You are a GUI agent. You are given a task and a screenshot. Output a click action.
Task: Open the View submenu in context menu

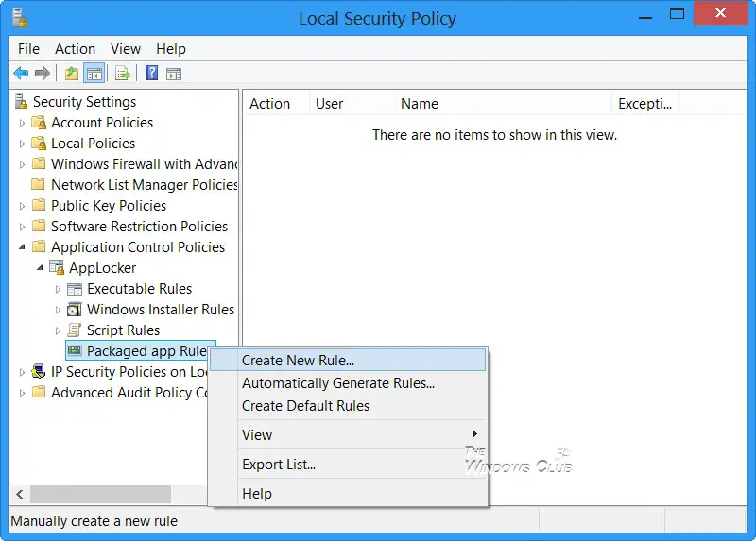(x=347, y=434)
